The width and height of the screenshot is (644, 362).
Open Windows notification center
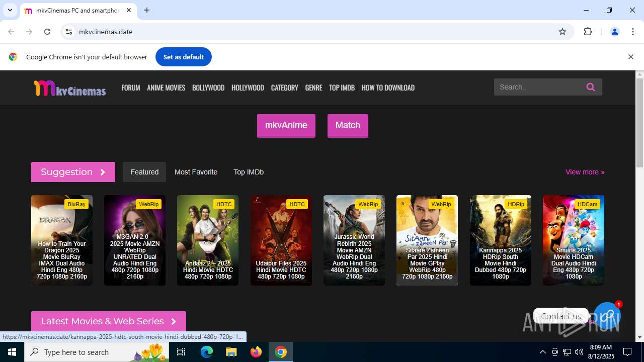(627, 352)
